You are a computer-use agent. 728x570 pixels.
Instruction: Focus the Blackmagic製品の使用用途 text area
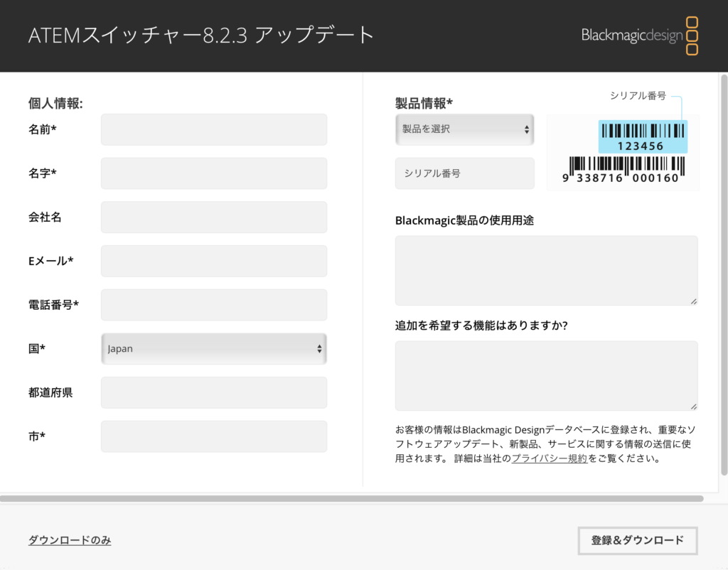point(547,271)
